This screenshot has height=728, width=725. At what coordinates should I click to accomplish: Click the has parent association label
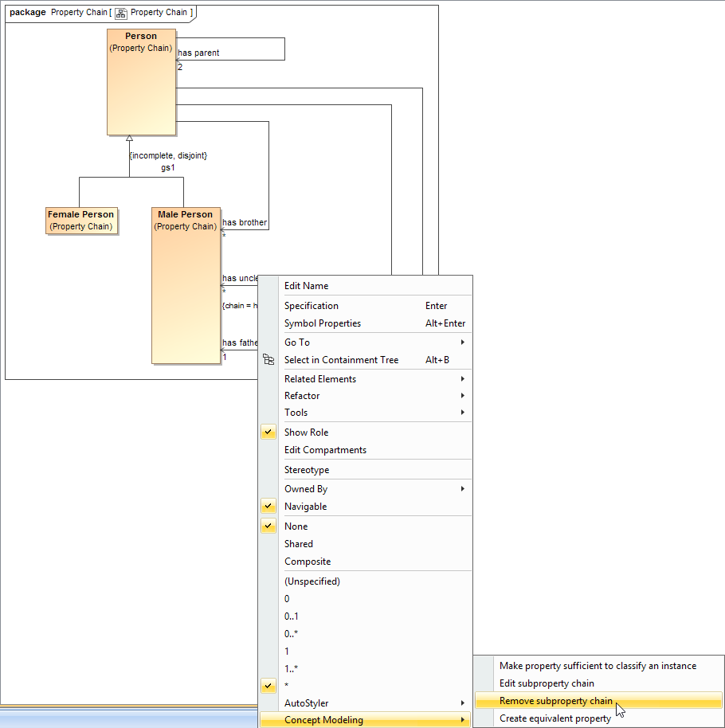198,53
